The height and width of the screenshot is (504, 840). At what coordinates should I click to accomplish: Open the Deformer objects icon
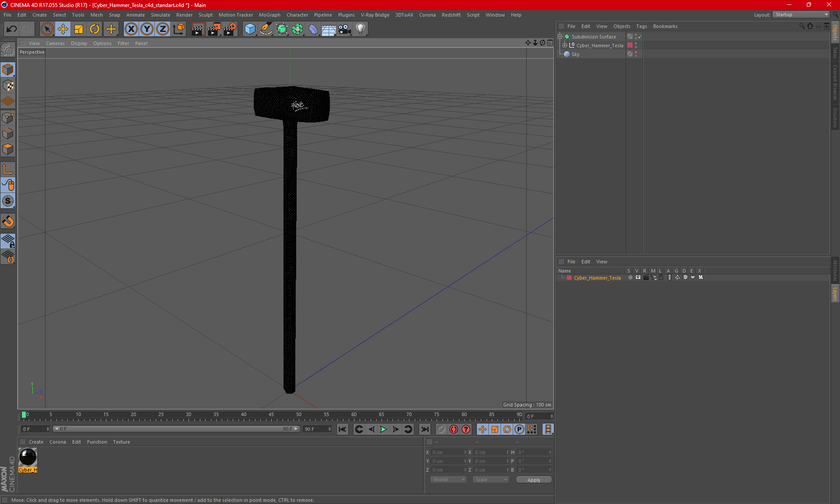pos(313,29)
